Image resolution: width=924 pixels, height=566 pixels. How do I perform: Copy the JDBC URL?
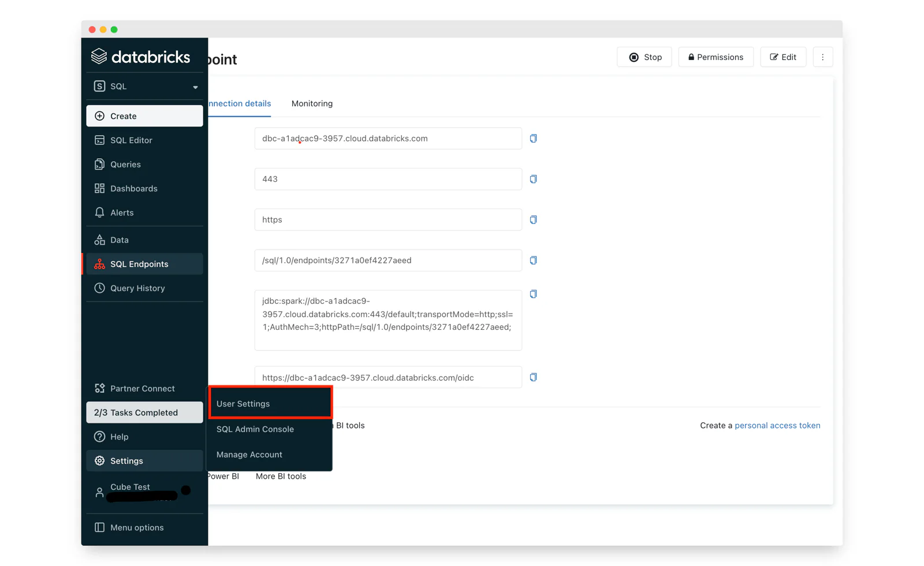click(533, 294)
